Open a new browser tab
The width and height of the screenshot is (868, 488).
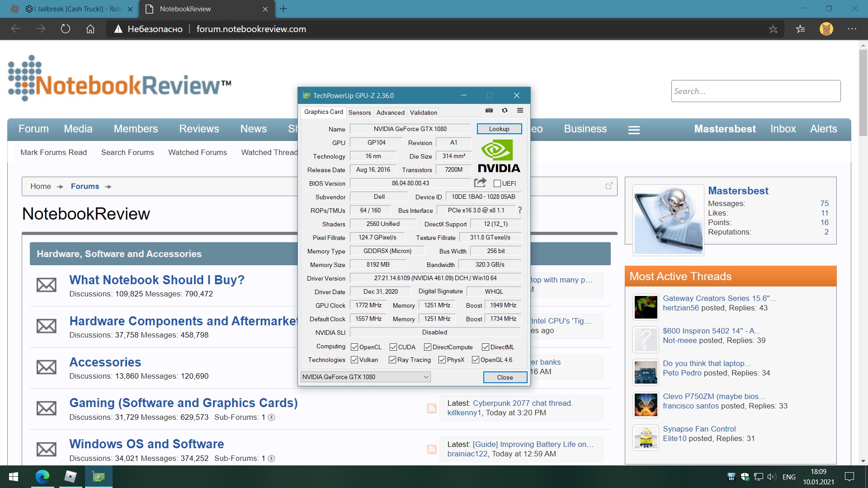pyautogui.click(x=283, y=9)
